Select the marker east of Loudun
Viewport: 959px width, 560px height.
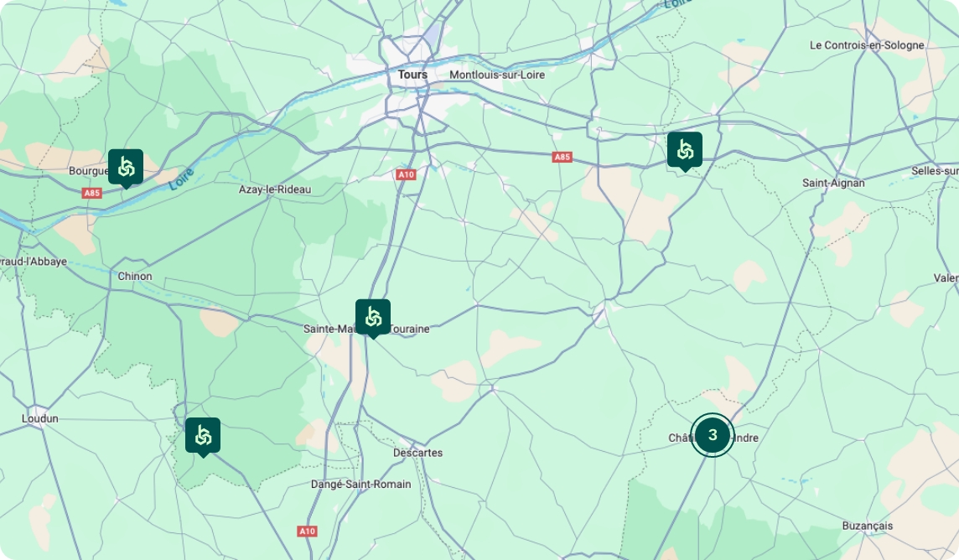202,437
